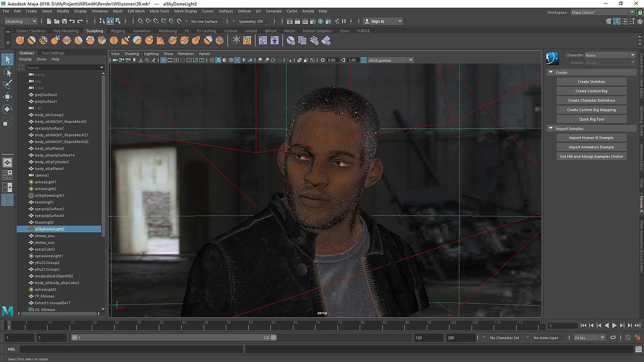The image size is (644, 362).
Task: Select the Smooth sculpt tool on shelf
Action: (32, 40)
